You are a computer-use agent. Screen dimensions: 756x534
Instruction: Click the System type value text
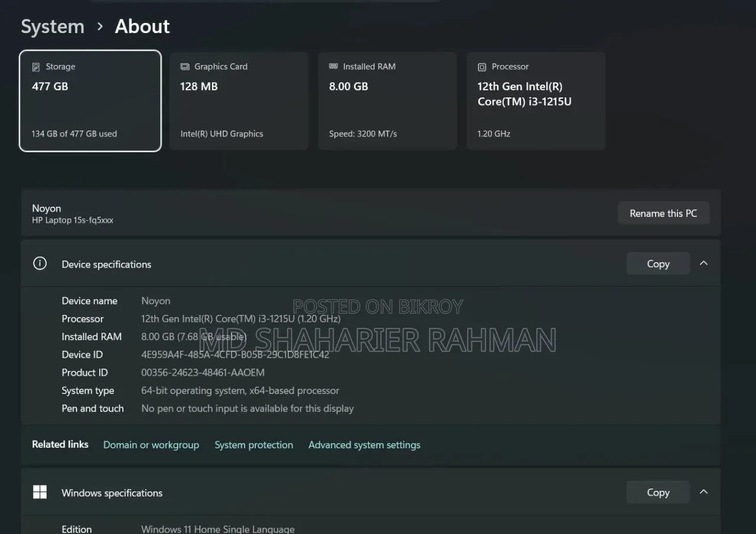tap(240, 390)
